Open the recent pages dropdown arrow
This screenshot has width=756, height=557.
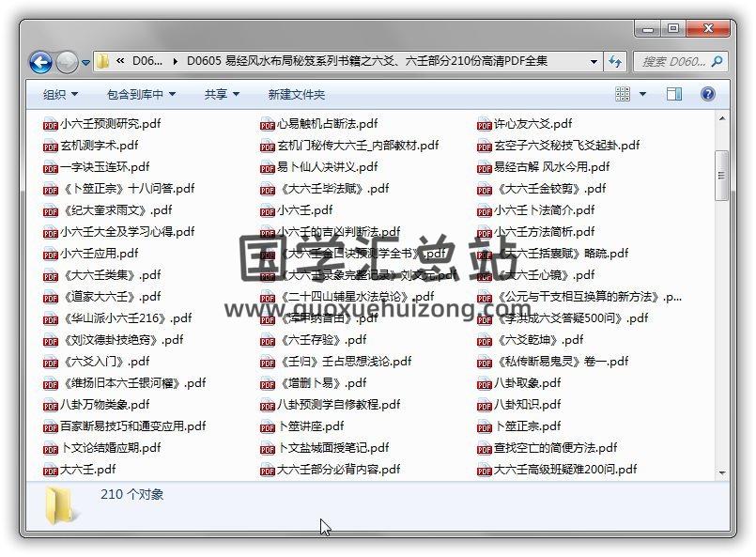(x=85, y=63)
